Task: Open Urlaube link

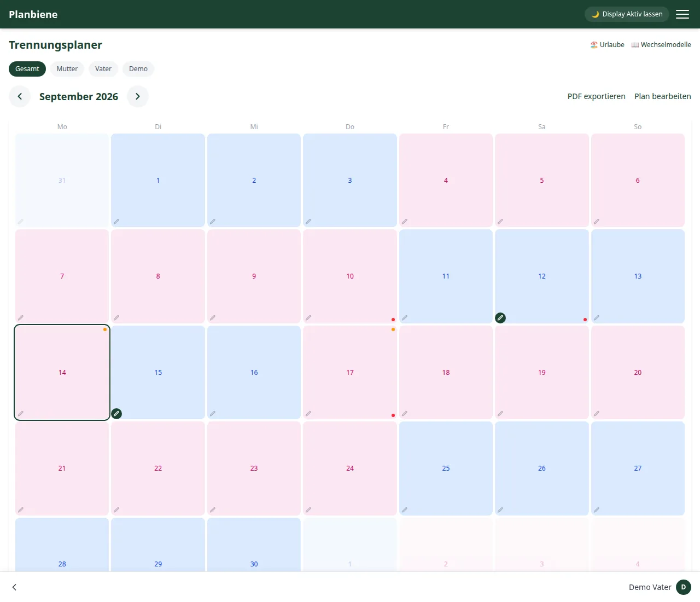Action: point(607,45)
